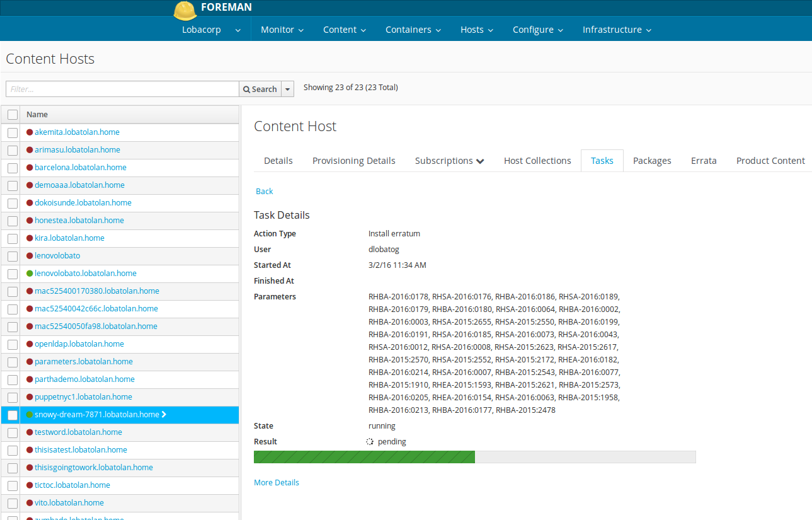
Task: Click the green task progress bar
Action: click(364, 457)
